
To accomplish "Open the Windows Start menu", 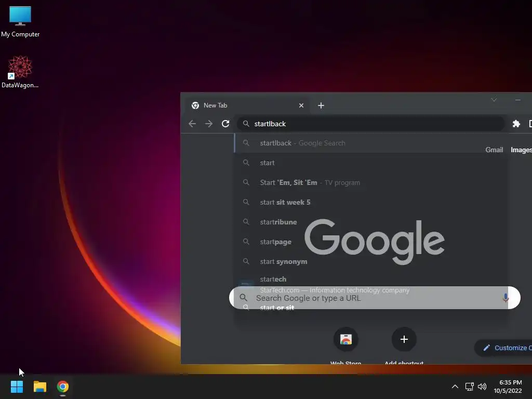I will point(17,387).
